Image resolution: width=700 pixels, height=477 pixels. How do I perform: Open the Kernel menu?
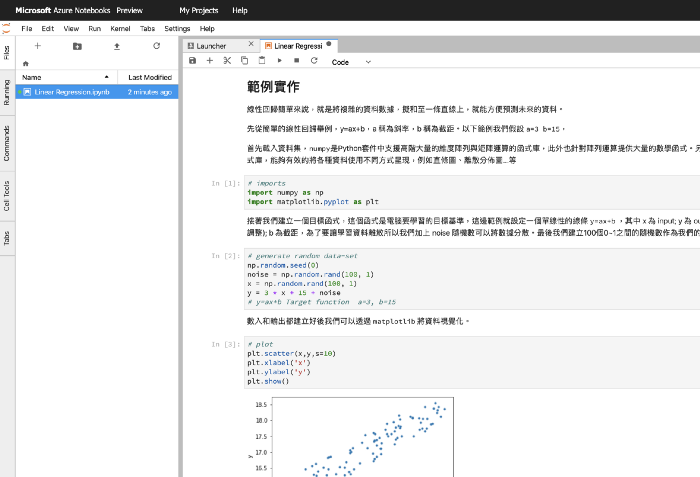coord(119,29)
